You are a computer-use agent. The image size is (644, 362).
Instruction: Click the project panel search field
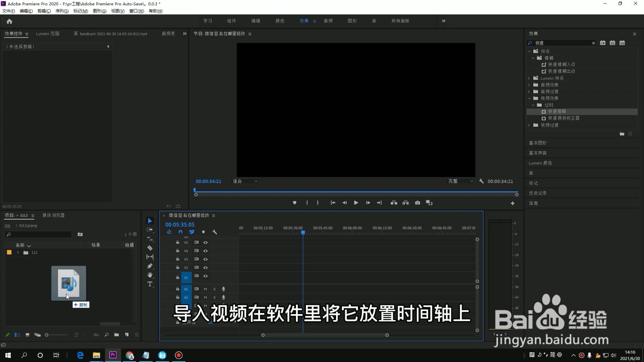(39, 234)
